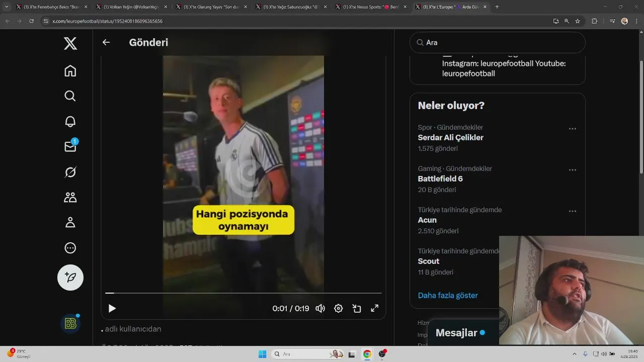
Task: Play the video
Action: pyautogui.click(x=112, y=308)
